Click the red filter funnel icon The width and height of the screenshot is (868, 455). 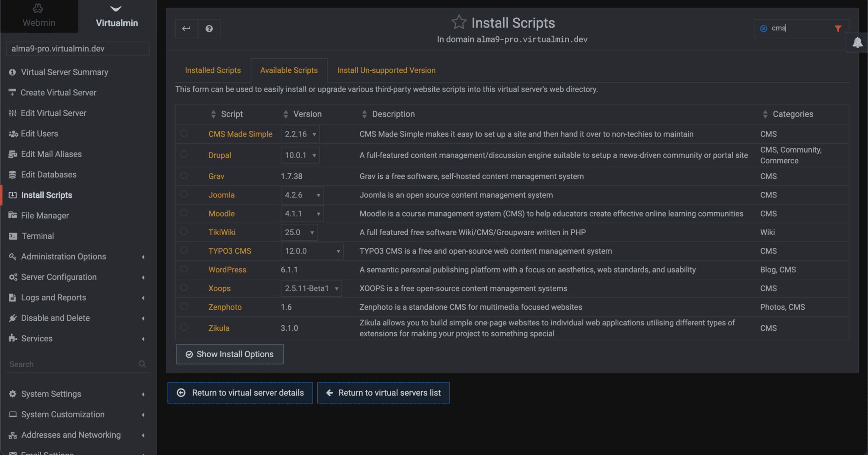pyautogui.click(x=838, y=28)
